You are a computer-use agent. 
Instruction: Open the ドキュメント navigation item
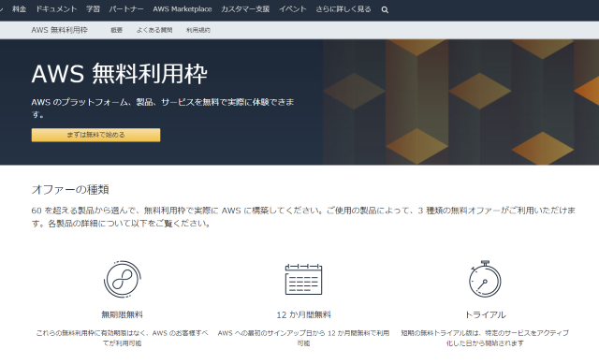tap(56, 9)
